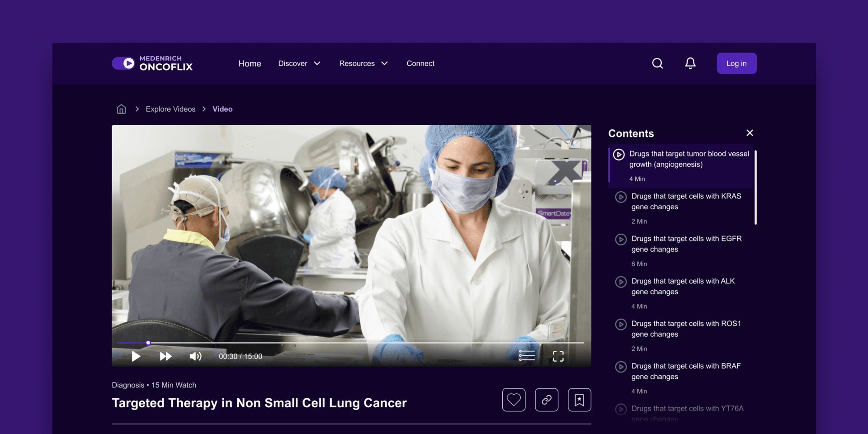
Task: Select 'Drugs that target cells with BRAF' chapter
Action: pos(681,378)
